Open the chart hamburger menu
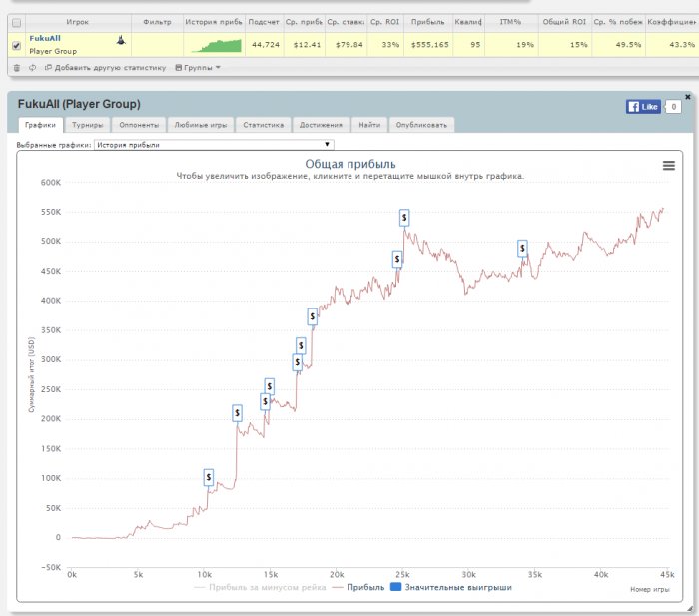The image size is (699, 616). (x=669, y=166)
